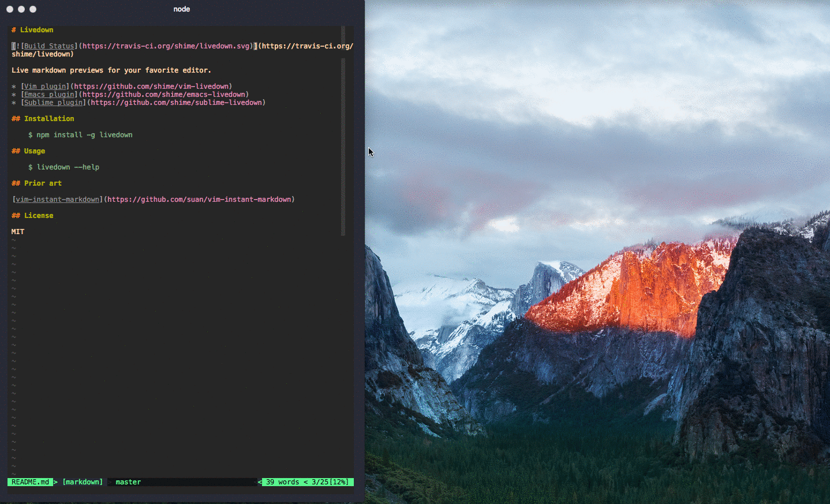This screenshot has width=830, height=504.
Task: Click the 'Sublime plugin' link label
Action: point(53,103)
